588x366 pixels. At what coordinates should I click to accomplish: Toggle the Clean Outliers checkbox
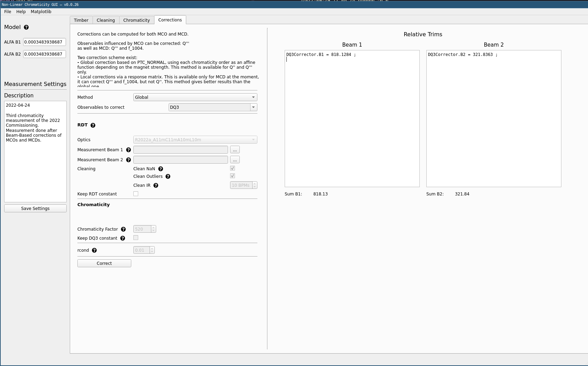(233, 176)
